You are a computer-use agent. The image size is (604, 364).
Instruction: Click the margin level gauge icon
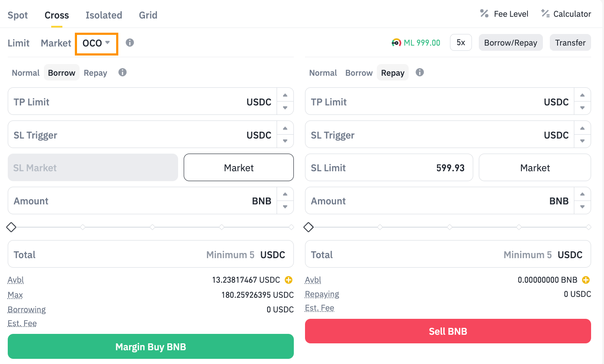tap(396, 43)
